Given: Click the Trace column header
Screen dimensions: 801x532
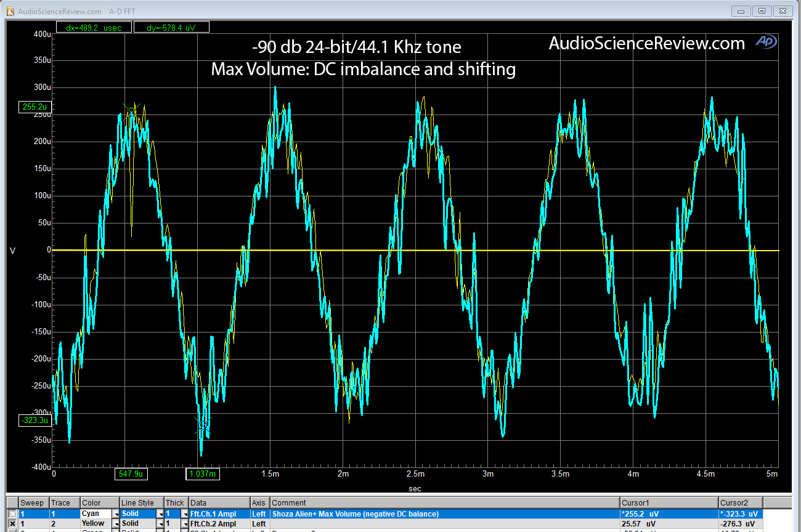Looking at the screenshot, I should point(64,503).
